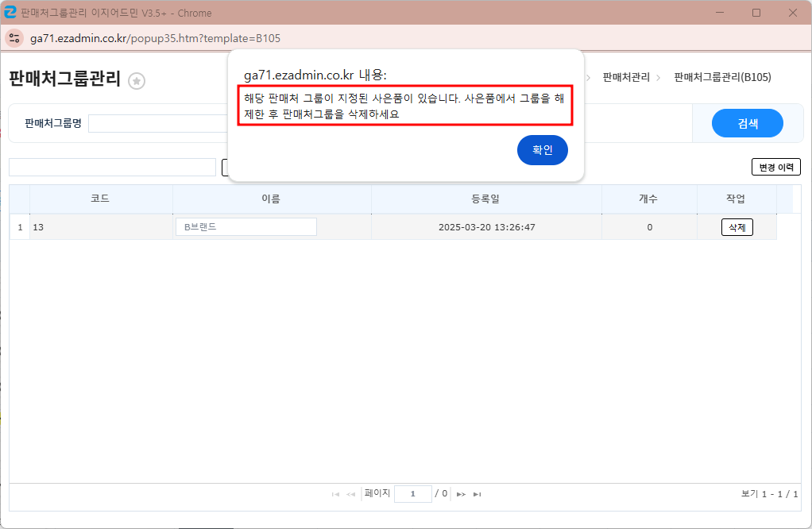Sort by the 등록일 column header
Screen dimensions: 812x529
point(485,199)
